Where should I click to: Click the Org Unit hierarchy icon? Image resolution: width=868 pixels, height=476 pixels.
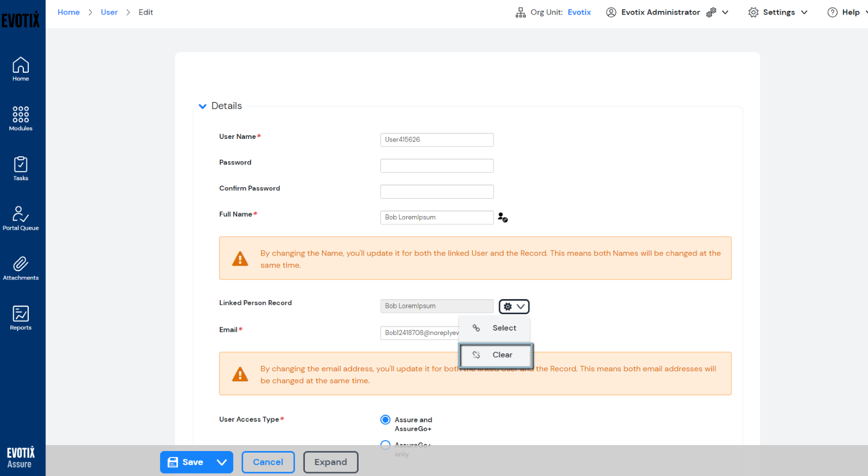[x=521, y=12]
